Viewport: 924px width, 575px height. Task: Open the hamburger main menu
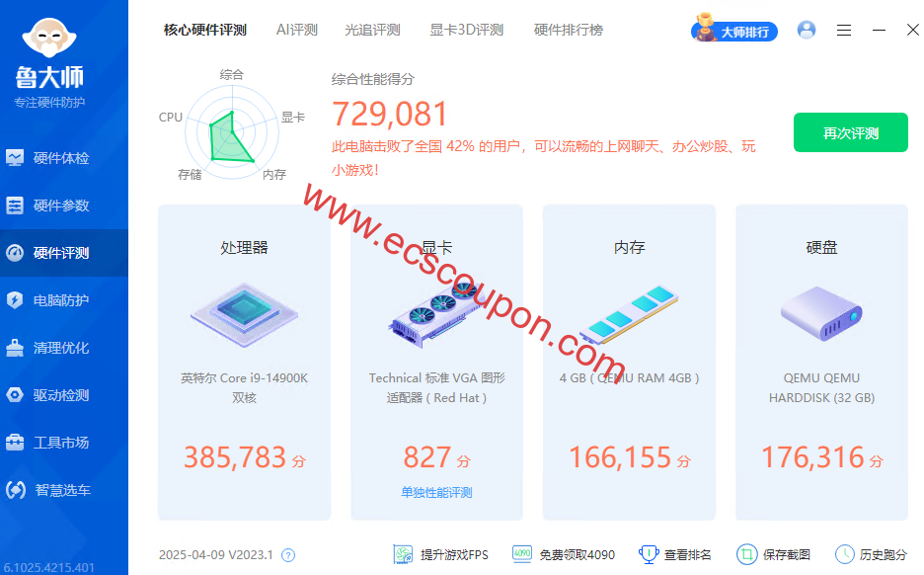click(844, 30)
